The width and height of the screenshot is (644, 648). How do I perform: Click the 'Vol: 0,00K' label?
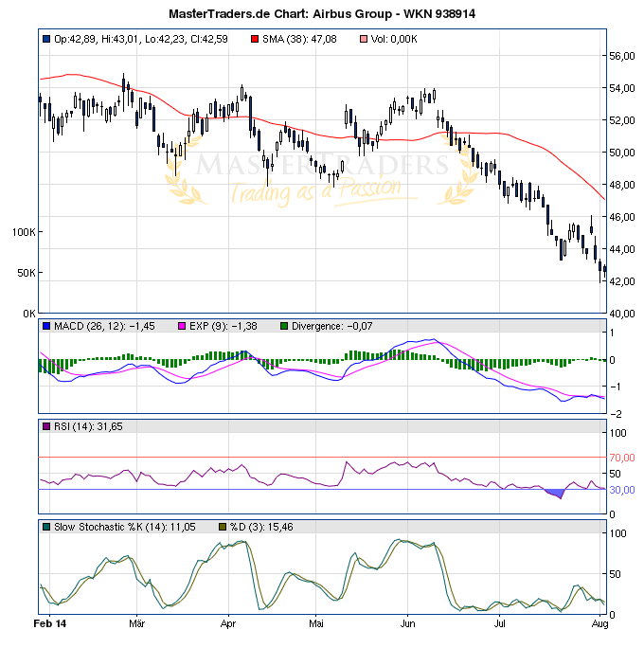[394, 39]
